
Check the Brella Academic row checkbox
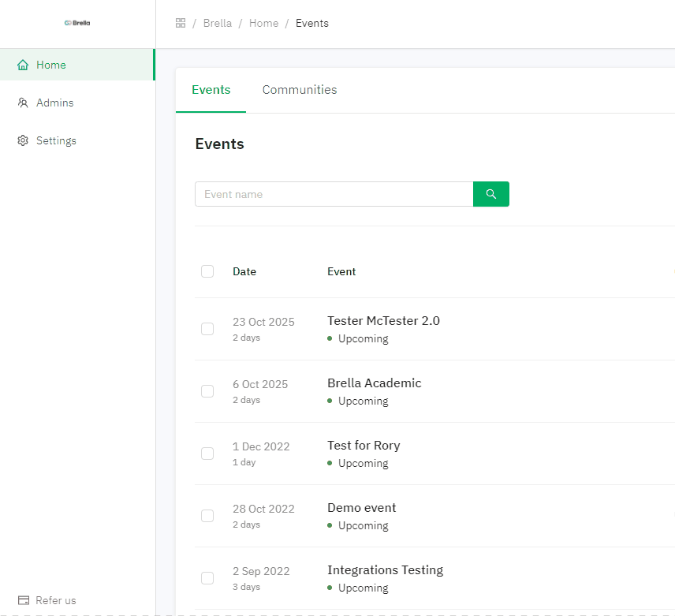(x=207, y=391)
